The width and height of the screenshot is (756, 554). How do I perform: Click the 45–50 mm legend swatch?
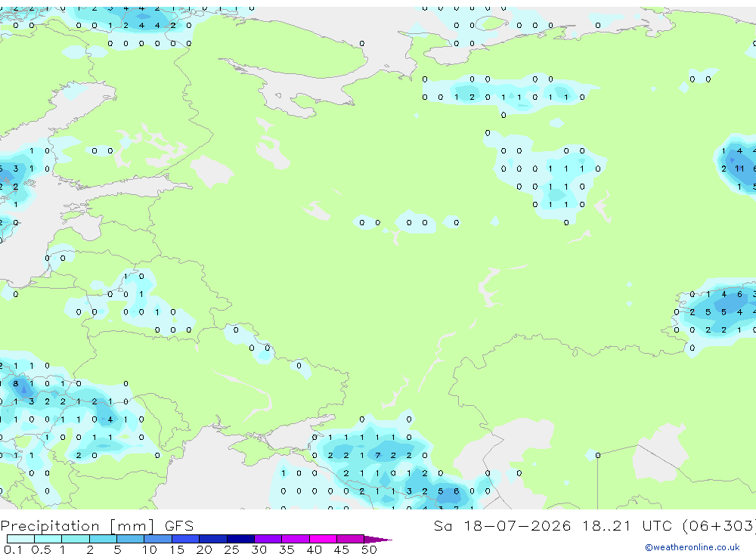coord(351,539)
